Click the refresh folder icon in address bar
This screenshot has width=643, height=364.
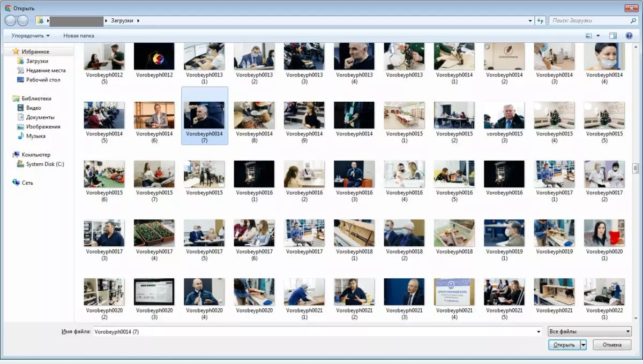point(541,20)
